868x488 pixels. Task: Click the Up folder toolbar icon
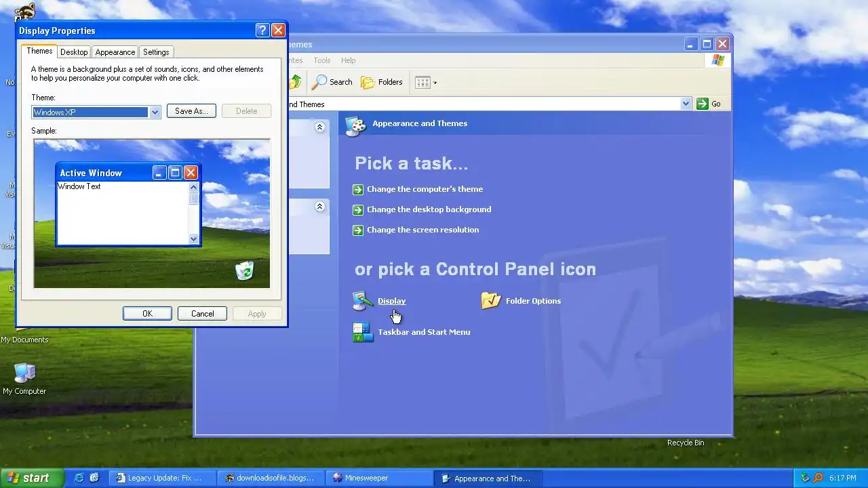pyautogui.click(x=295, y=82)
